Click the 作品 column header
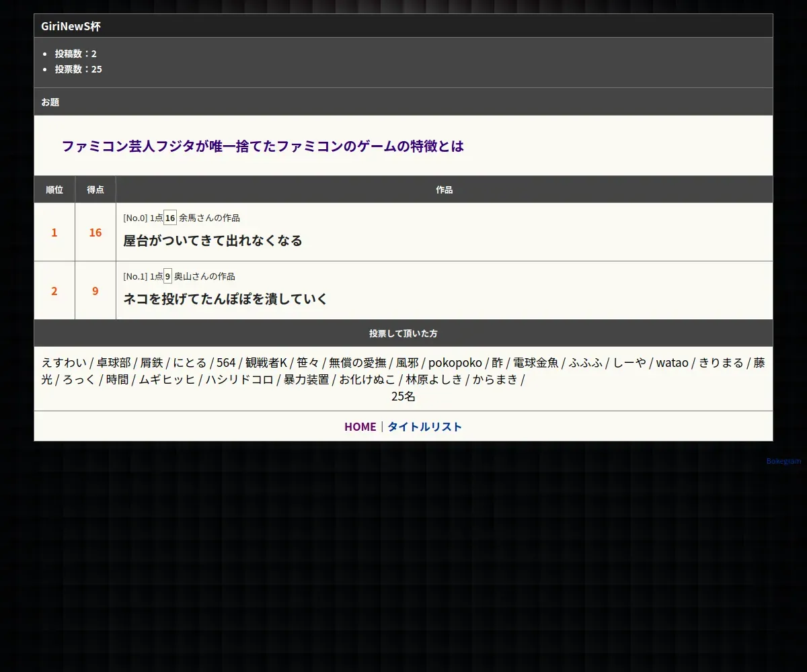 [445, 190]
